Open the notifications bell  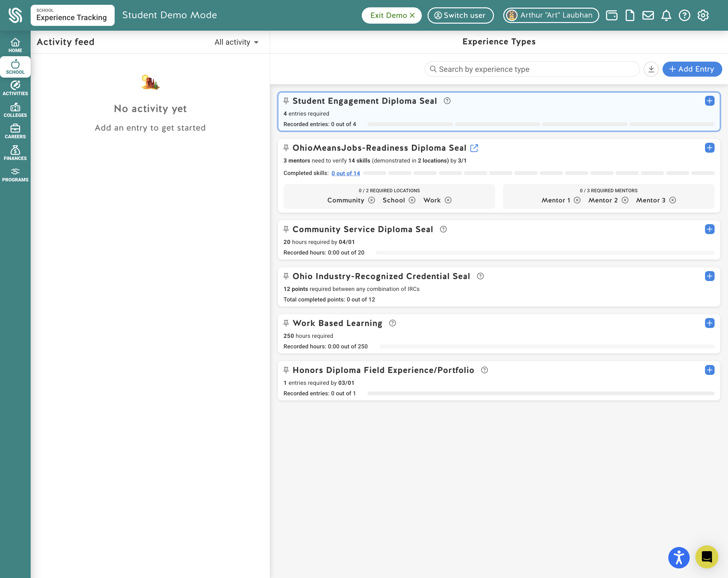[x=666, y=15]
